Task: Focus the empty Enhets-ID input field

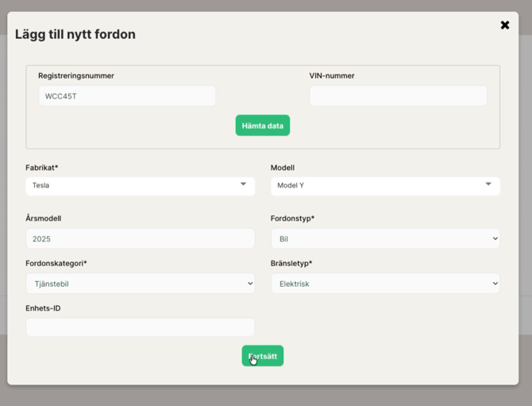Action: [x=141, y=327]
